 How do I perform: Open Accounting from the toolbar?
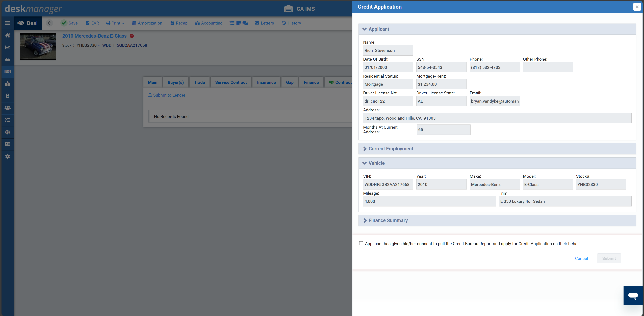click(x=209, y=23)
